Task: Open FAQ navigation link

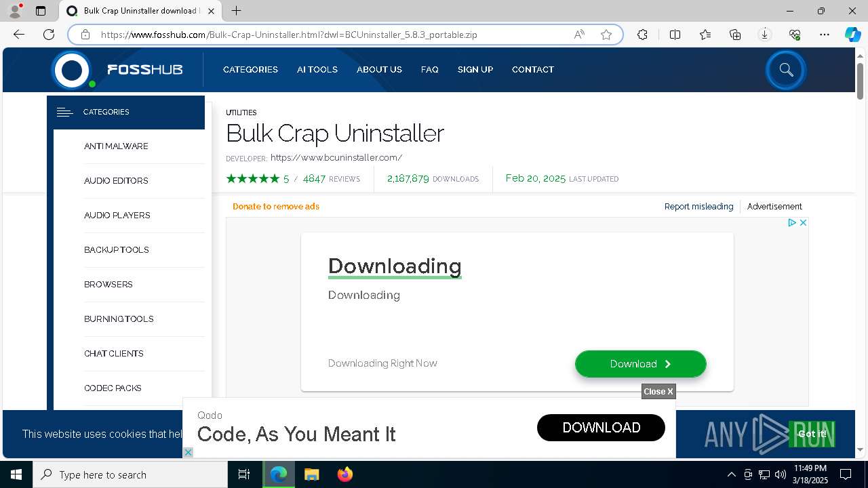Action: tap(430, 70)
